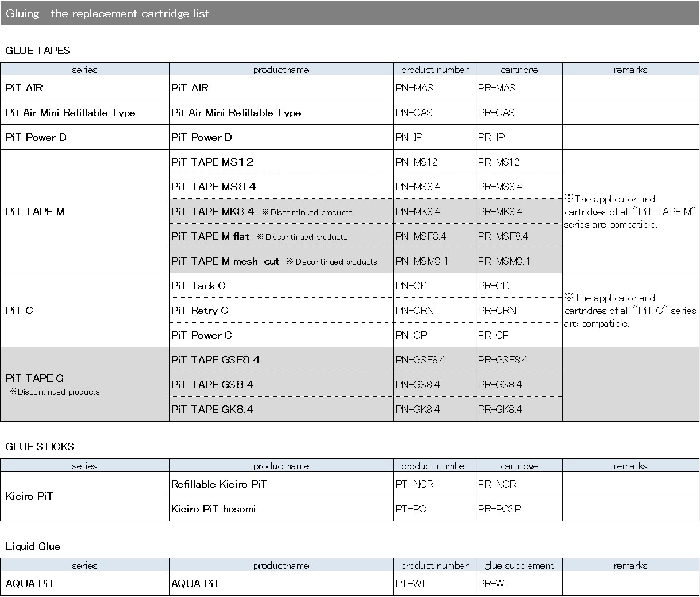Select PiT Power D in the productname column
The image size is (700, 597).
click(x=202, y=137)
